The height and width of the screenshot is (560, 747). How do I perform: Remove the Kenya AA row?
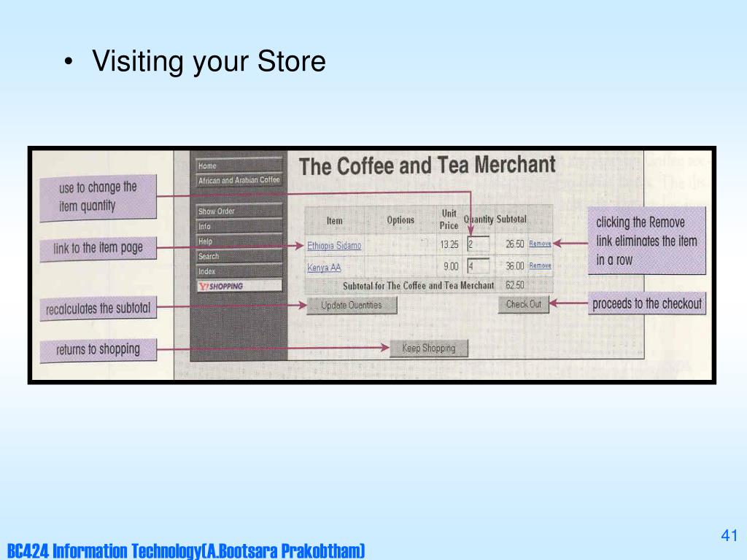(x=541, y=265)
